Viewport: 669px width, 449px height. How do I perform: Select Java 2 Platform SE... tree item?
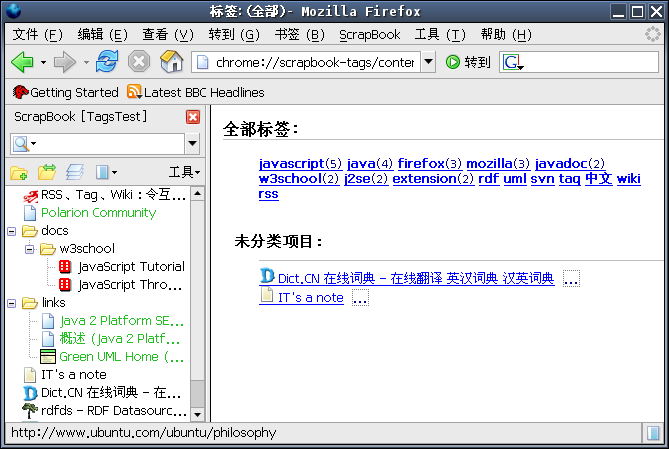(x=122, y=321)
